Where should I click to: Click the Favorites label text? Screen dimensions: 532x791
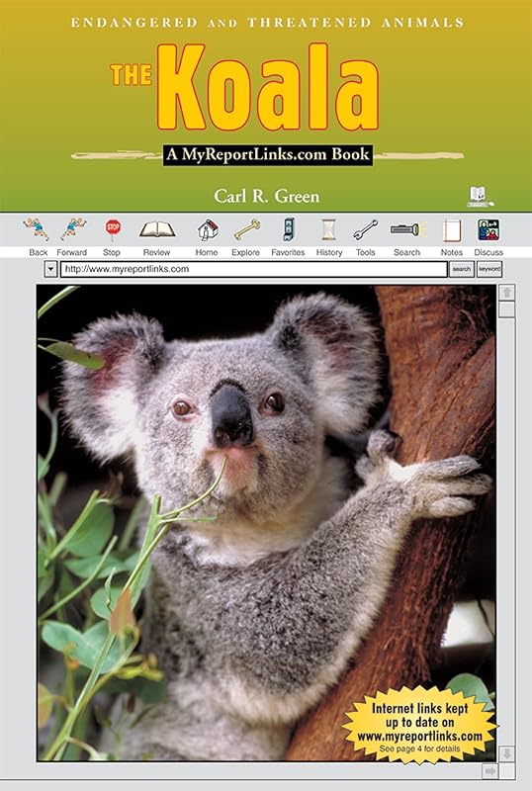pyautogui.click(x=288, y=252)
